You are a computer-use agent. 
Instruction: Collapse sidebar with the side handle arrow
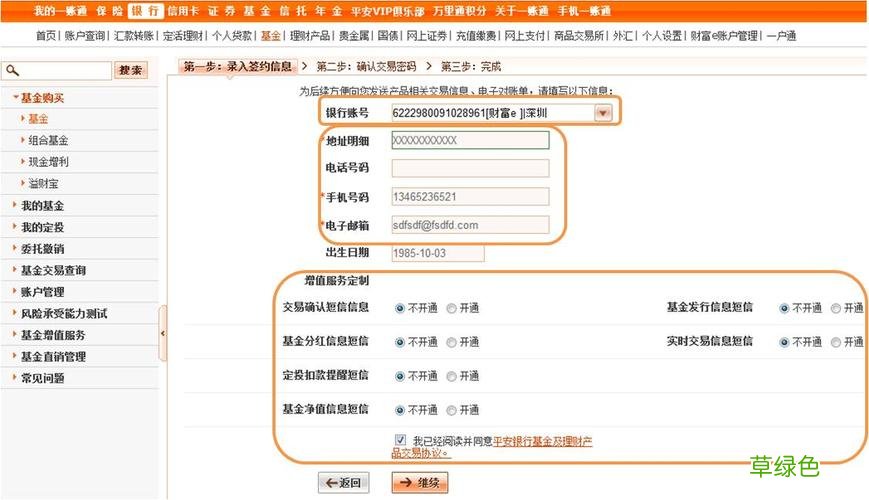pos(162,333)
